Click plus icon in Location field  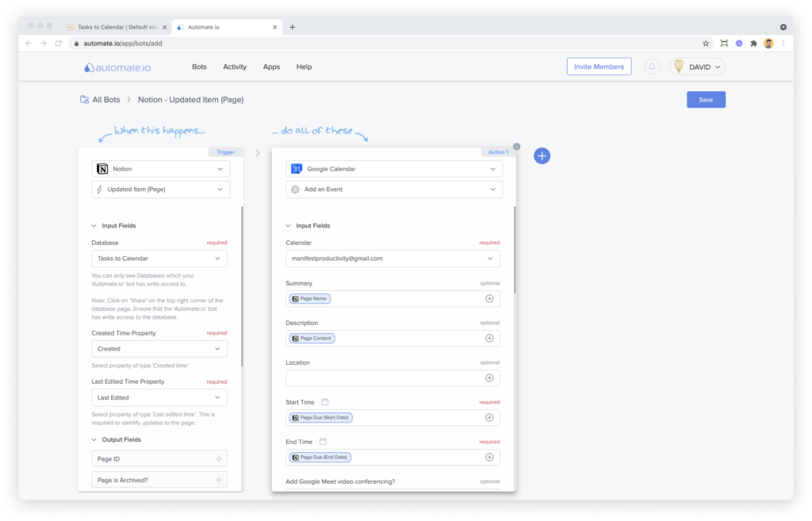point(488,378)
